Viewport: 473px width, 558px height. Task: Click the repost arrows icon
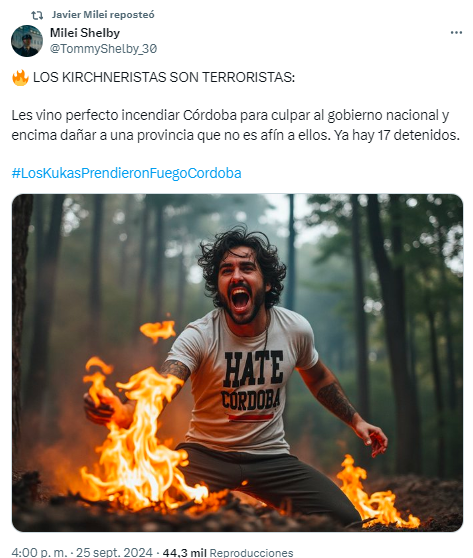pyautogui.click(x=37, y=15)
